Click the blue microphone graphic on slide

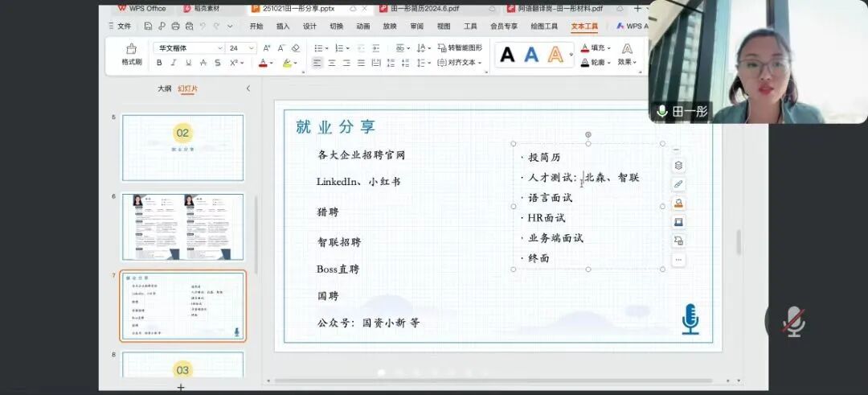click(690, 319)
